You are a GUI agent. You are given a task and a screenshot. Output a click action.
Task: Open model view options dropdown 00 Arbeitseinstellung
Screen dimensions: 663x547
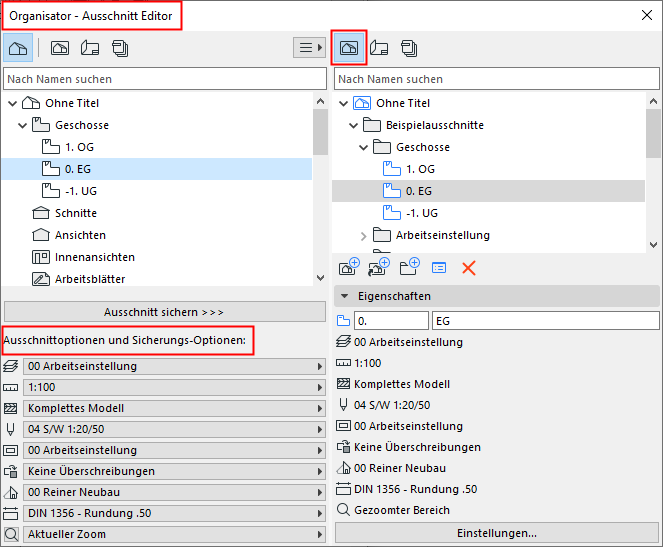[174, 450]
